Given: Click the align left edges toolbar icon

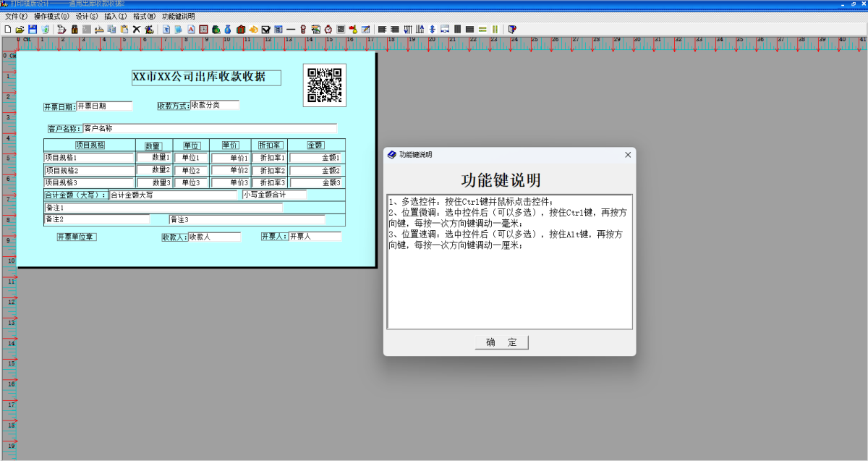Looking at the screenshot, I should 383,30.
